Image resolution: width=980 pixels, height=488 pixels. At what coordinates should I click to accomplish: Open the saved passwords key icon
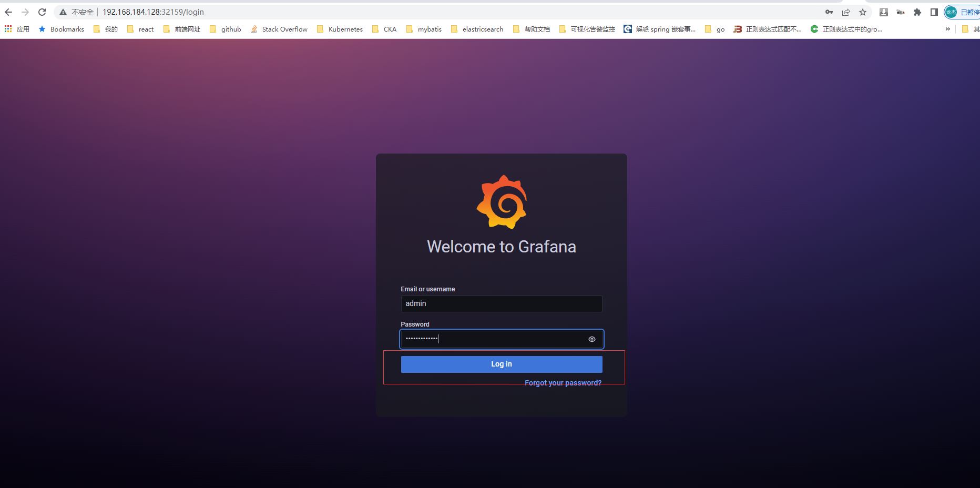829,12
